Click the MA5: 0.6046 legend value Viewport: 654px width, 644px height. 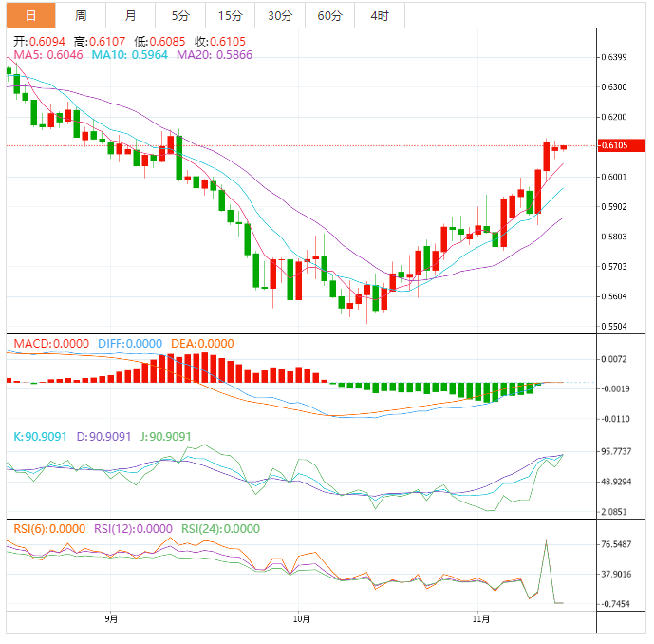(x=48, y=55)
